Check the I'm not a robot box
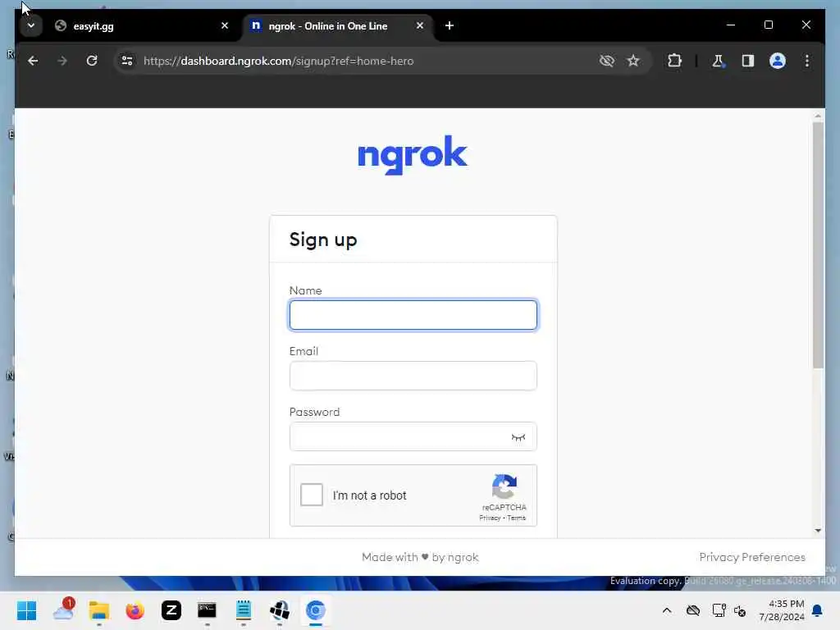 pyautogui.click(x=311, y=495)
